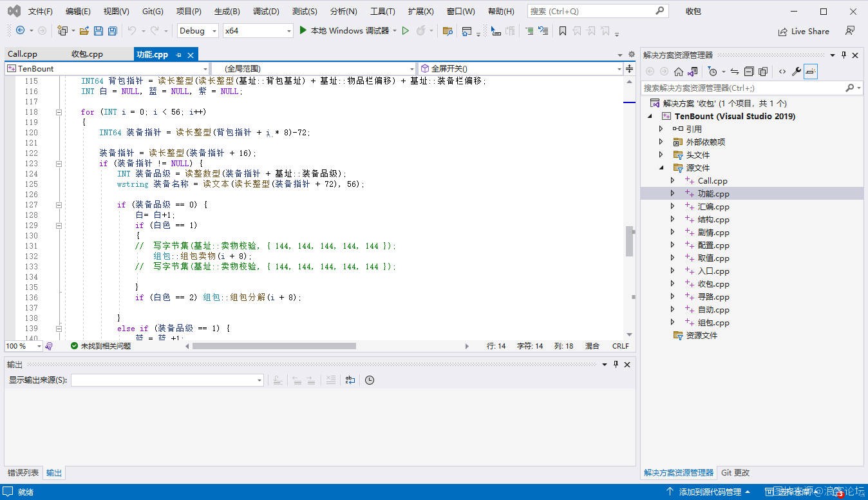Select 汇编.cpp in Solution Explorer

tap(713, 206)
